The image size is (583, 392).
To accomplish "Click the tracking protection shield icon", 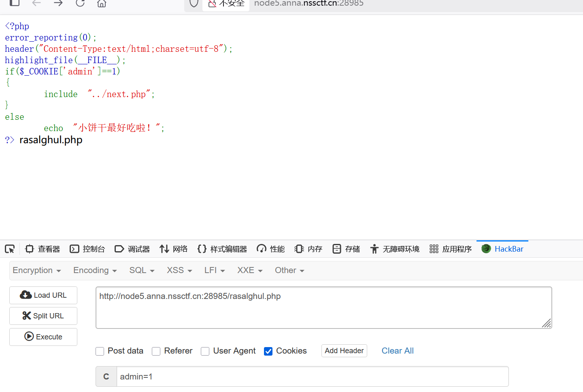I will tap(194, 3).
